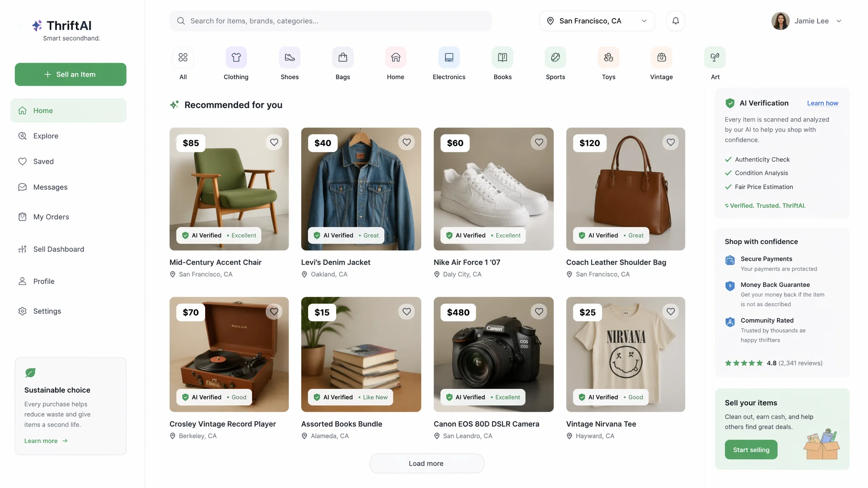Click the Verified. Trusted. ThriftAI. tagline
This screenshot has width=868, height=488.
pyautogui.click(x=765, y=206)
